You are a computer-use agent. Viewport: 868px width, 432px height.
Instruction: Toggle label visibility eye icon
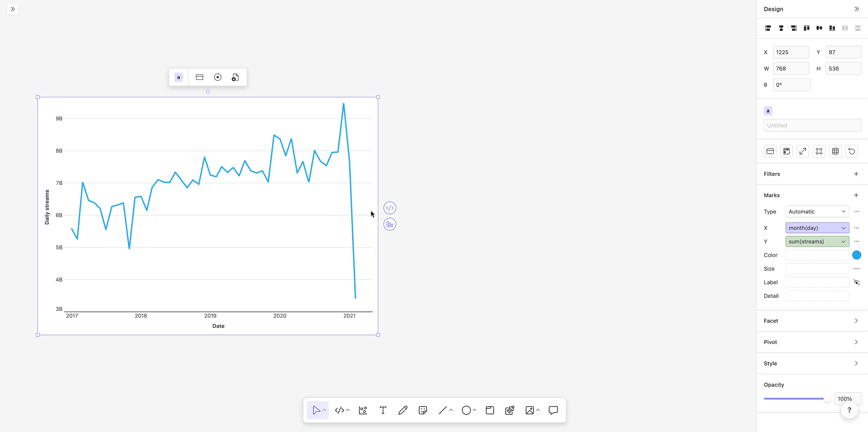(x=857, y=282)
